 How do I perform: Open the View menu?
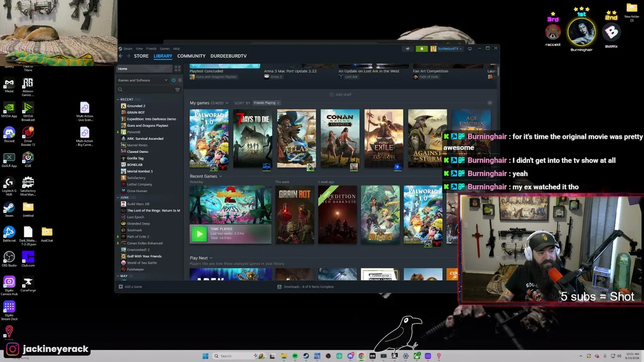[139, 49]
